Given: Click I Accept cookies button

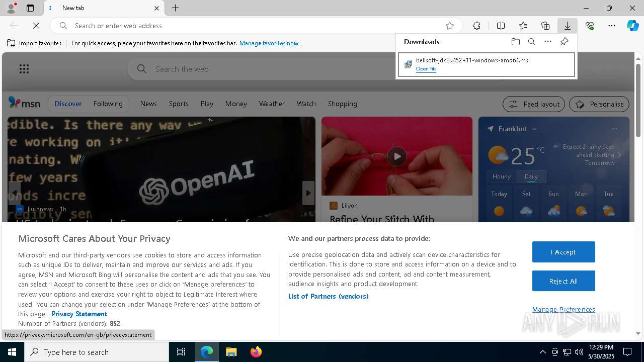Looking at the screenshot, I should (x=563, y=252).
